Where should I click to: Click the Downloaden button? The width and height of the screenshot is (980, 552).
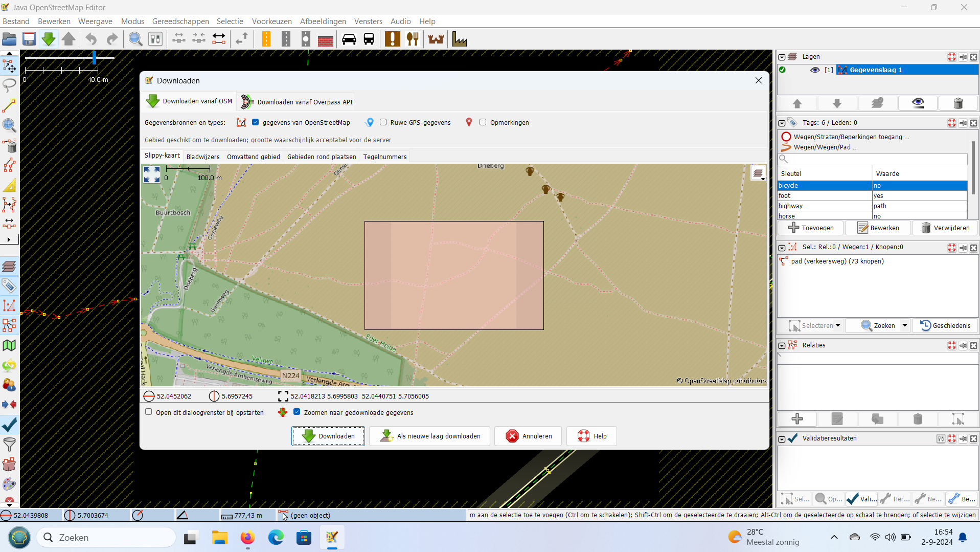coord(328,436)
